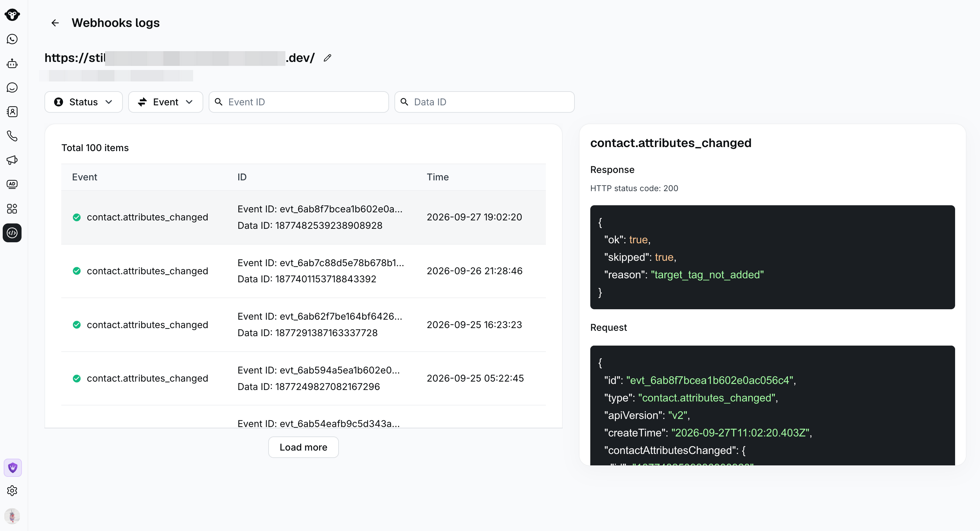Image resolution: width=980 pixels, height=531 pixels.
Task: Open the Status filter dropdown
Action: [x=84, y=102]
